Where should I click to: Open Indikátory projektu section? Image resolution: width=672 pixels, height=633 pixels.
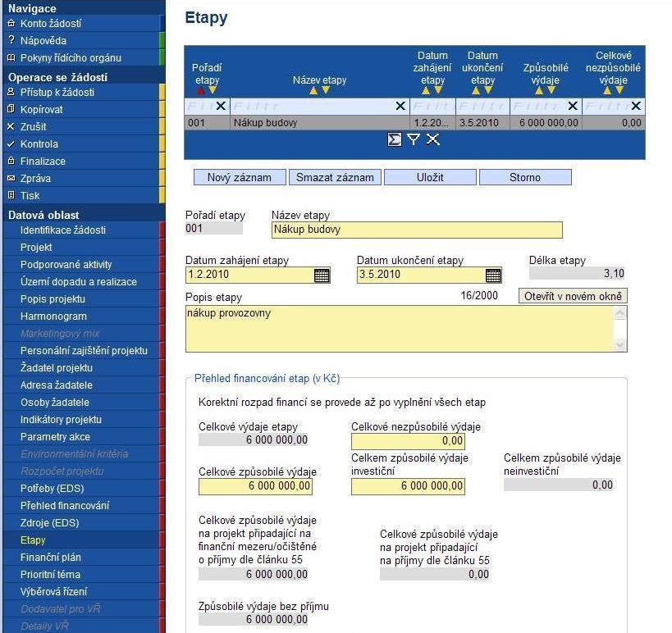point(81,419)
